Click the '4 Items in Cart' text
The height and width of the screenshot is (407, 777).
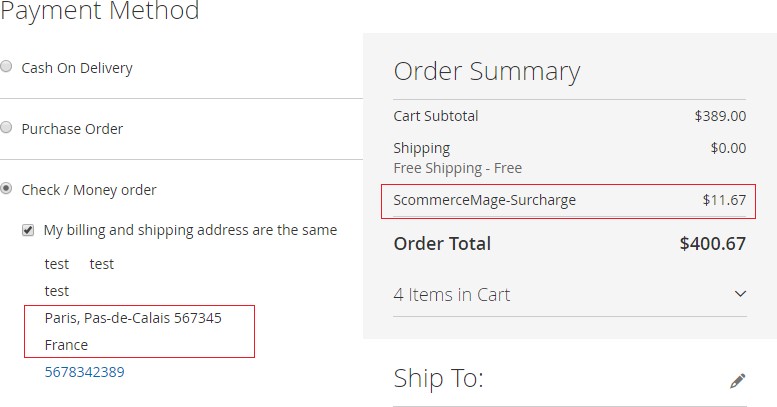point(452,294)
